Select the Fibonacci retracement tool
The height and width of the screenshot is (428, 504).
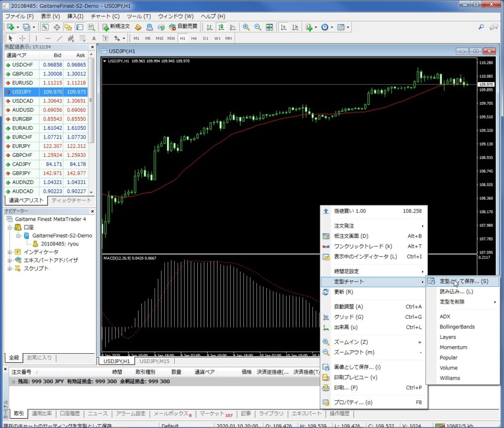82,38
